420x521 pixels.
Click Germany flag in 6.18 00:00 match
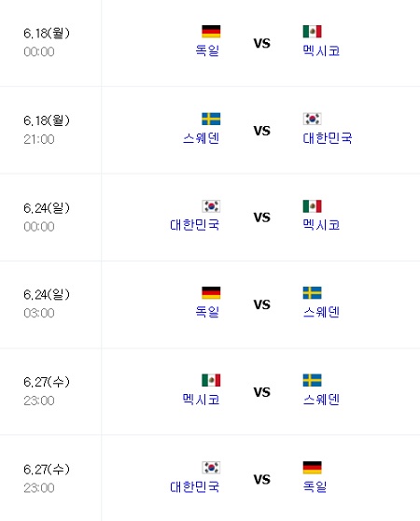click(x=211, y=31)
